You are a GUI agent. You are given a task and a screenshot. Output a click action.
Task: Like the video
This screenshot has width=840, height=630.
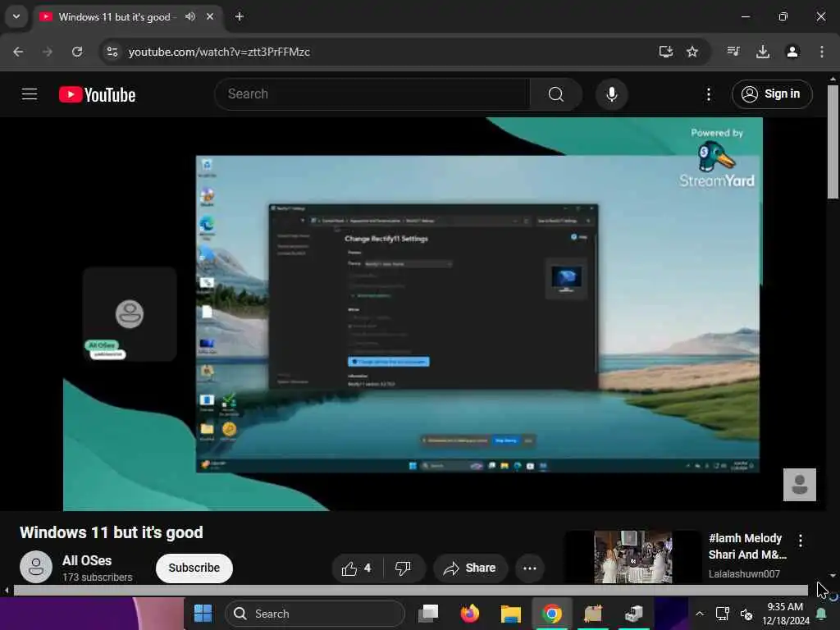point(357,568)
